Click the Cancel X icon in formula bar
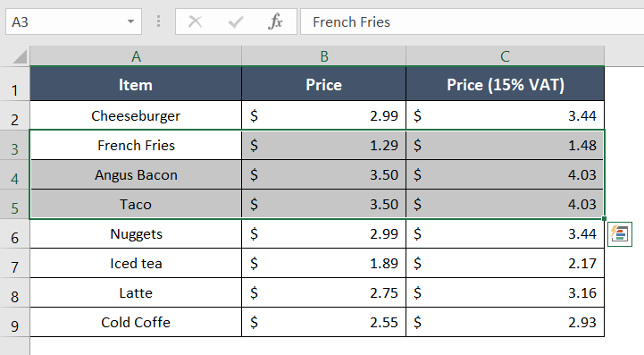Viewport: 644px width, 355px height. click(195, 21)
